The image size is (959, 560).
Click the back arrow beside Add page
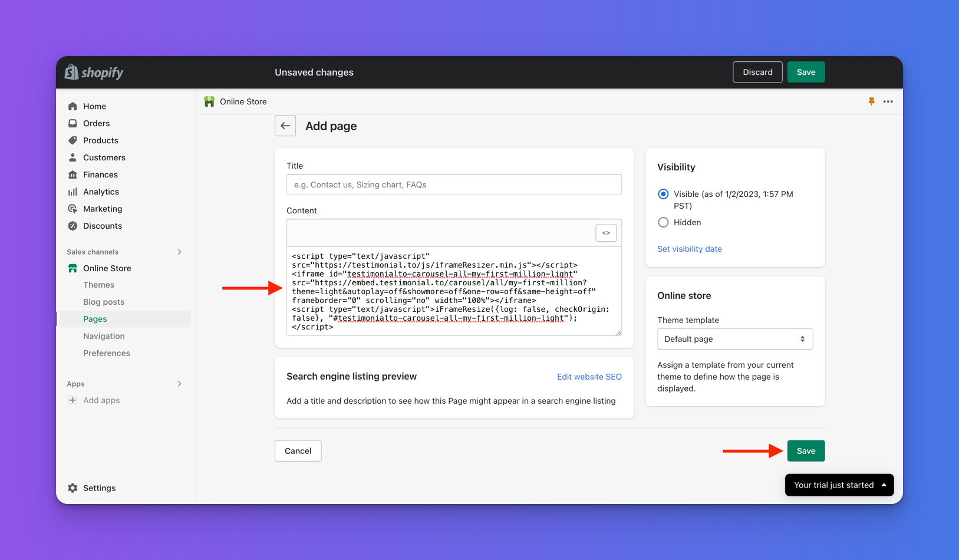285,126
